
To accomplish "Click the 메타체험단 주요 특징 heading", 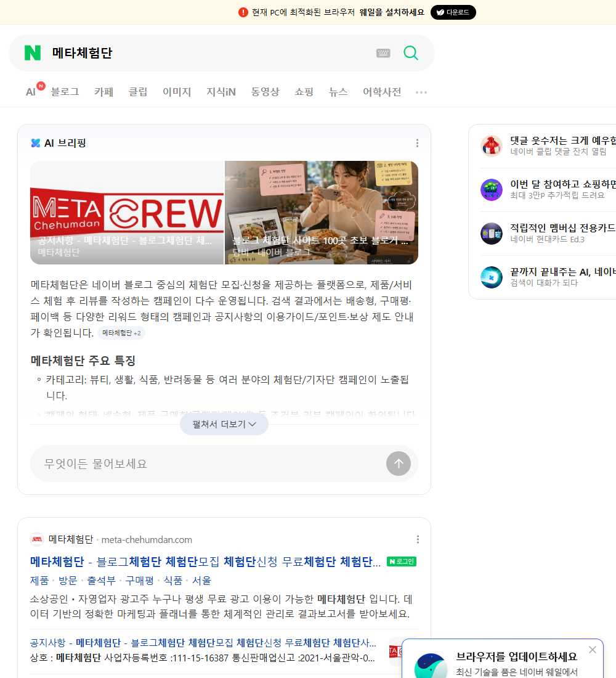I will click(x=83, y=360).
